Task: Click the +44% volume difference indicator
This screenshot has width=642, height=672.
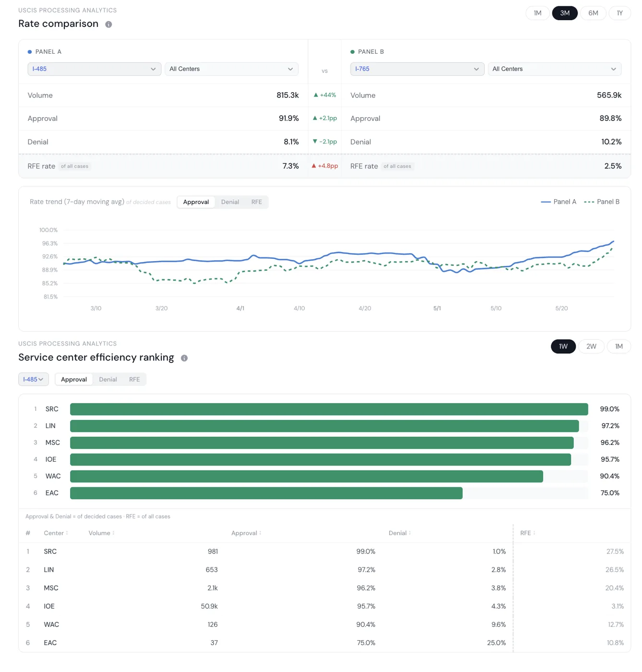Action: coord(325,95)
